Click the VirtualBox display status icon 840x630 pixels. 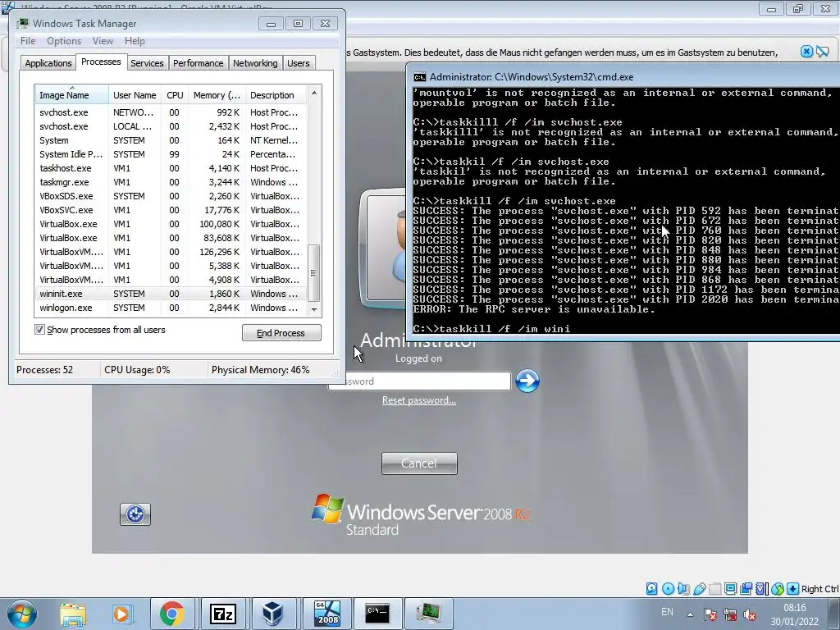tap(730, 589)
